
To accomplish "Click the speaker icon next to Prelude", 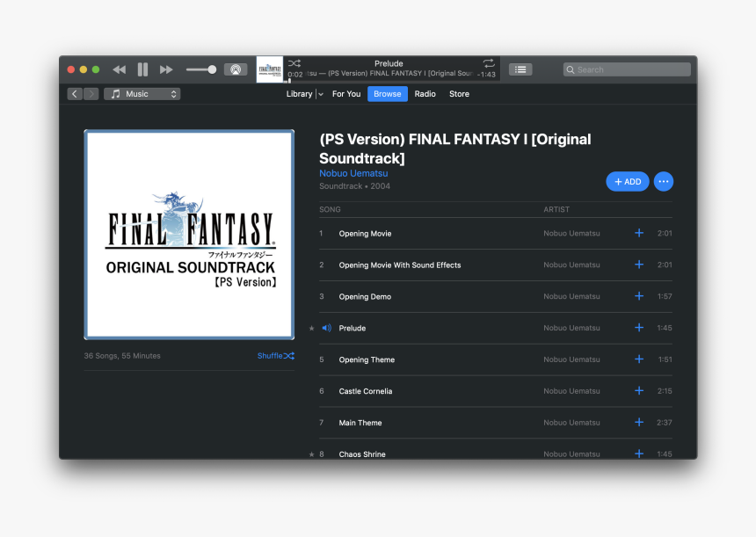I will pos(326,328).
